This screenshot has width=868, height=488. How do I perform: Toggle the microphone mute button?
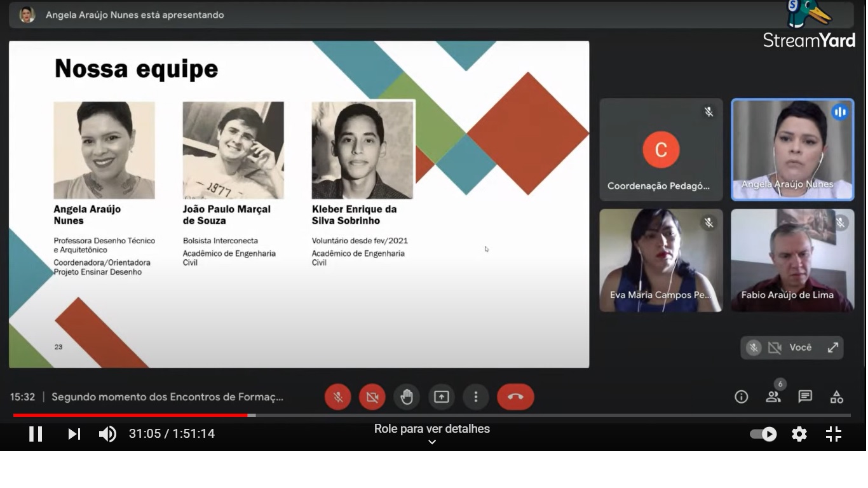tap(338, 397)
